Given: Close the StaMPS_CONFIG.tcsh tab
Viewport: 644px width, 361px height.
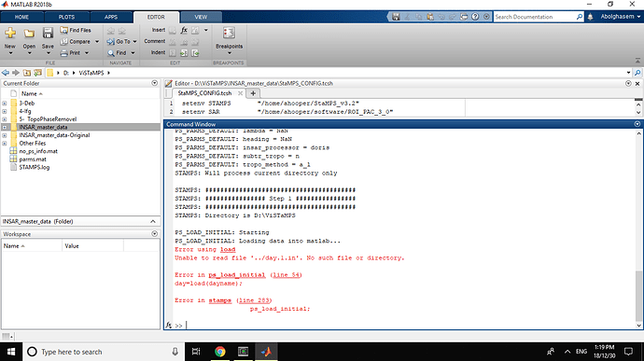Looking at the screenshot, I should click(x=240, y=93).
